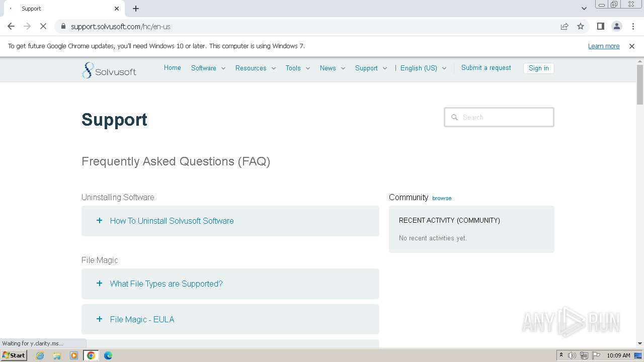Click the Community browse link

pos(442,198)
